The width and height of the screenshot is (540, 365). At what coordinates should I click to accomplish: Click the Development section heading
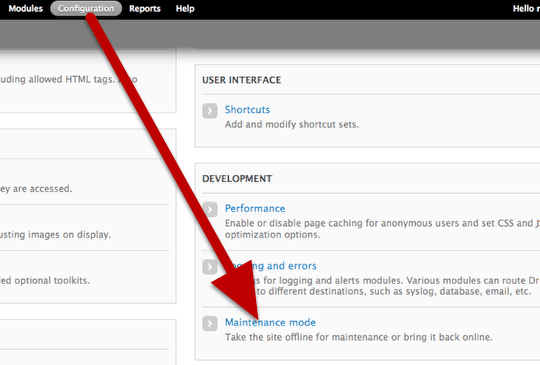click(x=237, y=179)
